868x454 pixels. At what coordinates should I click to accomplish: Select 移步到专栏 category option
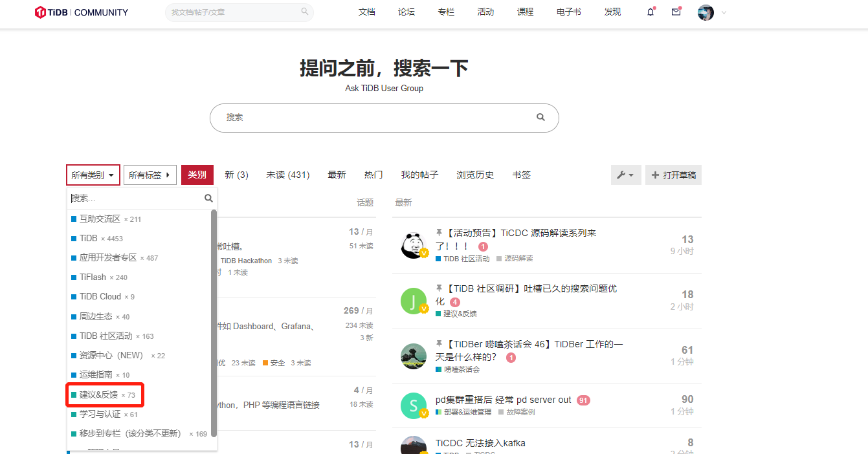coord(139,434)
